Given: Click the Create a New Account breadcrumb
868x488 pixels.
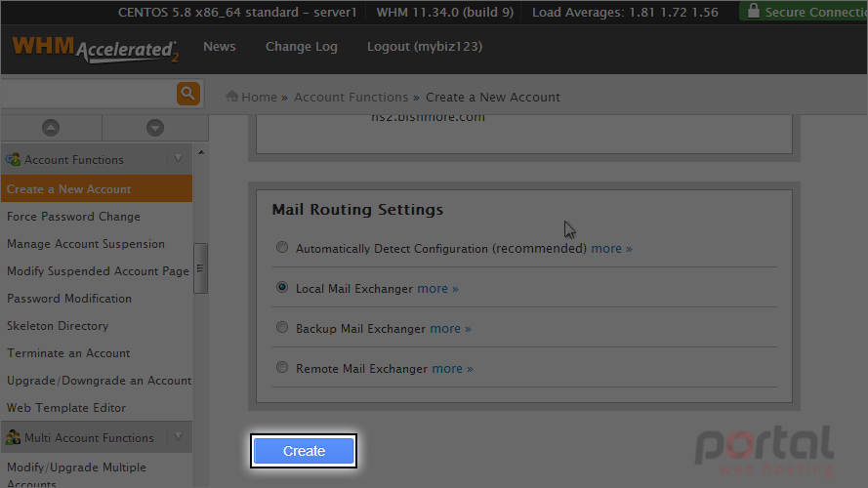Looking at the screenshot, I should [x=493, y=97].
